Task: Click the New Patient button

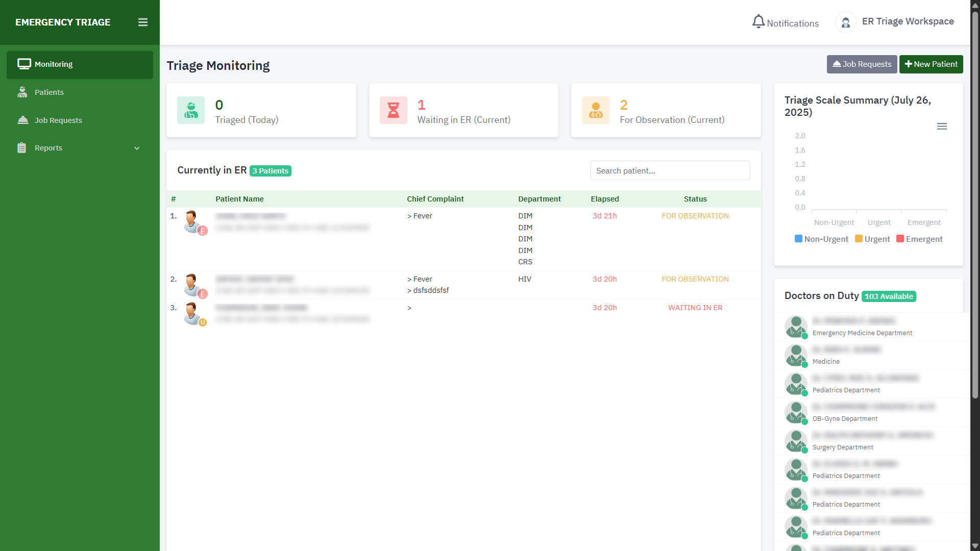Action: (x=931, y=64)
